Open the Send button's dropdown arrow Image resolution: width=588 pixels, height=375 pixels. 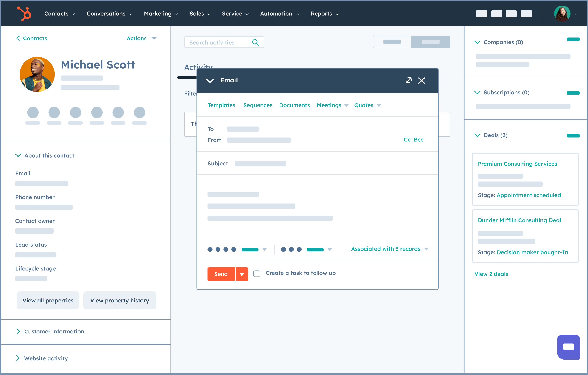(242, 274)
